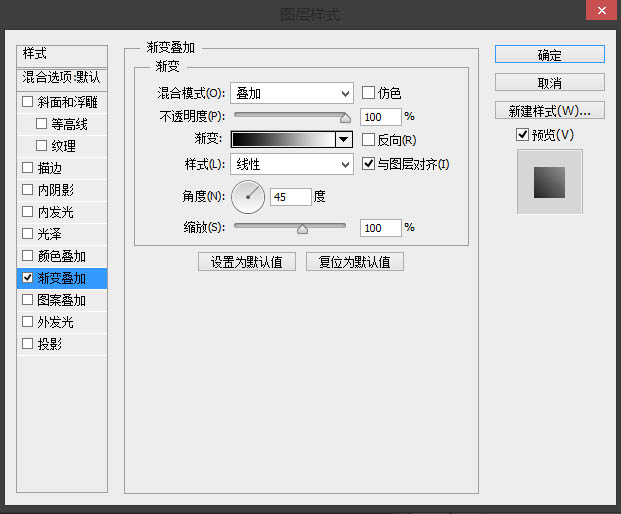This screenshot has width=621, height=514.
Task: Tick the 纹理 checkbox
Action: click(x=41, y=145)
